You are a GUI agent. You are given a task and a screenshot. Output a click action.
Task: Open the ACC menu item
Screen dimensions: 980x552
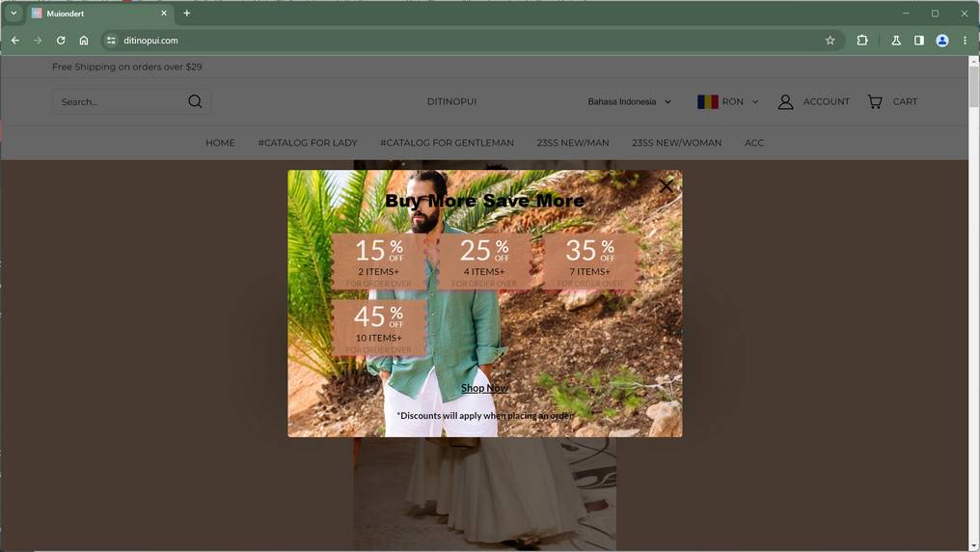click(753, 143)
